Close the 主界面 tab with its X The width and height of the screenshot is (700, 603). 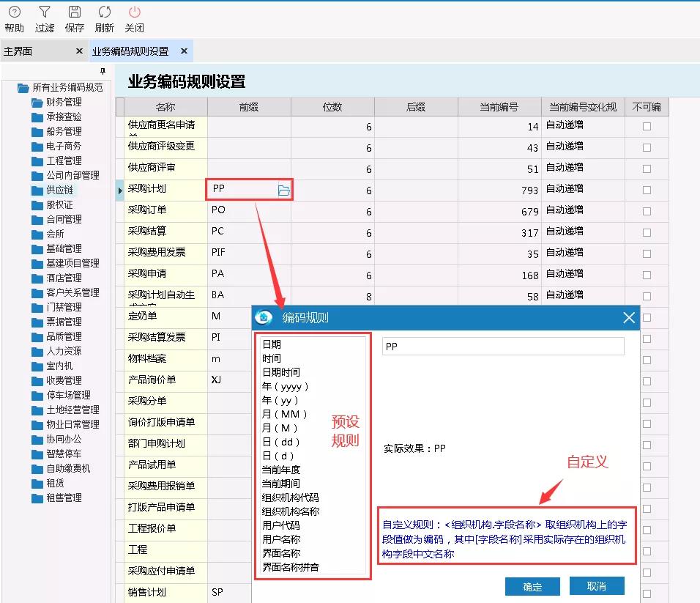pos(80,51)
